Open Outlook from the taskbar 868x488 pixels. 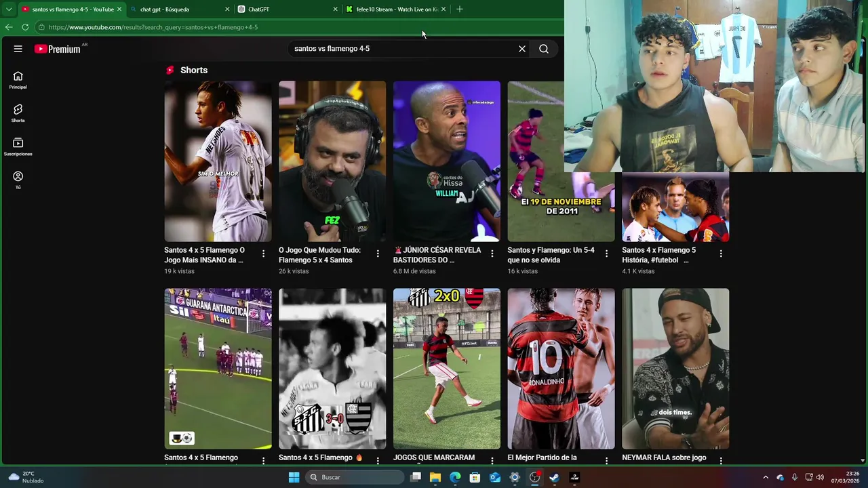495,477
